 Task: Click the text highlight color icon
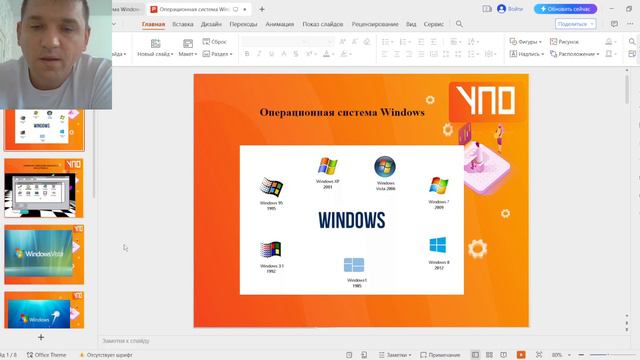click(344, 54)
